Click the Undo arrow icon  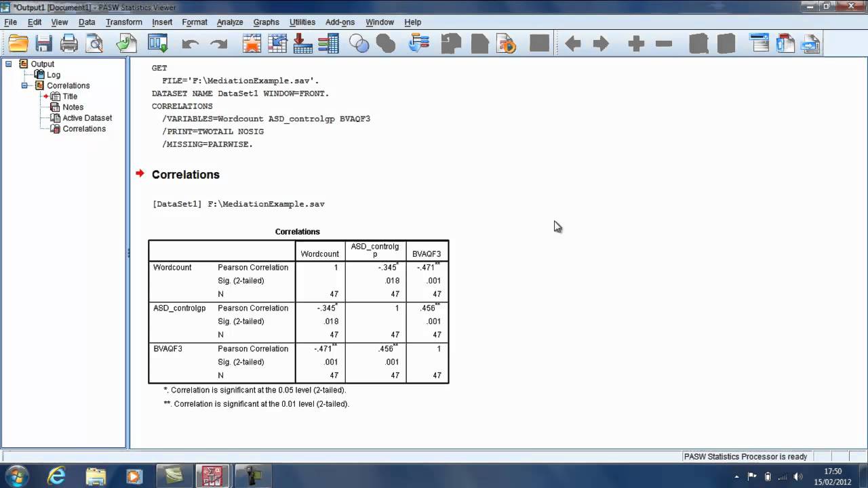tap(191, 44)
